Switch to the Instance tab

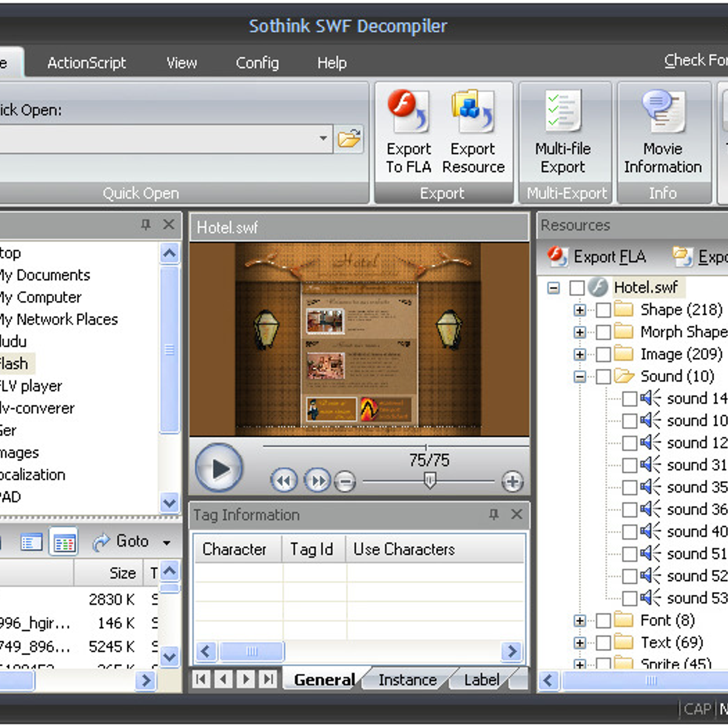(x=407, y=680)
